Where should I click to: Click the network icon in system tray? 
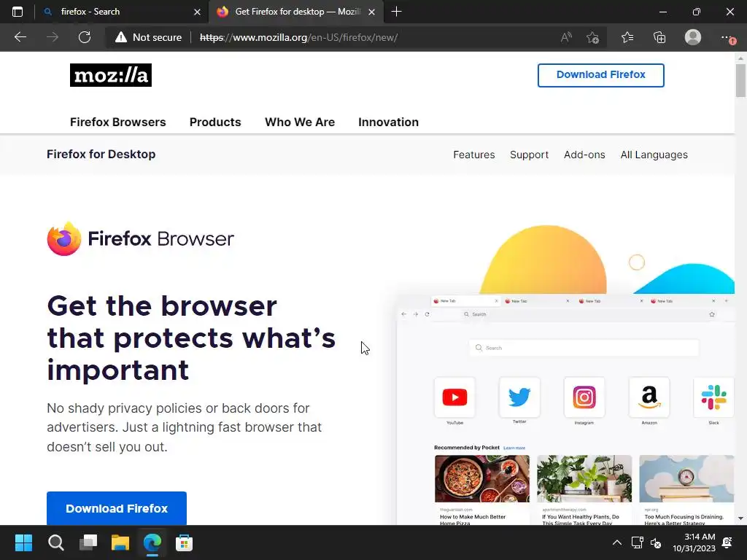637,542
